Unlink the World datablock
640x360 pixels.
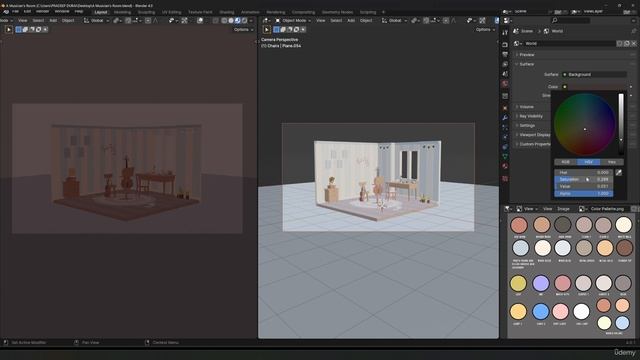(x=633, y=43)
